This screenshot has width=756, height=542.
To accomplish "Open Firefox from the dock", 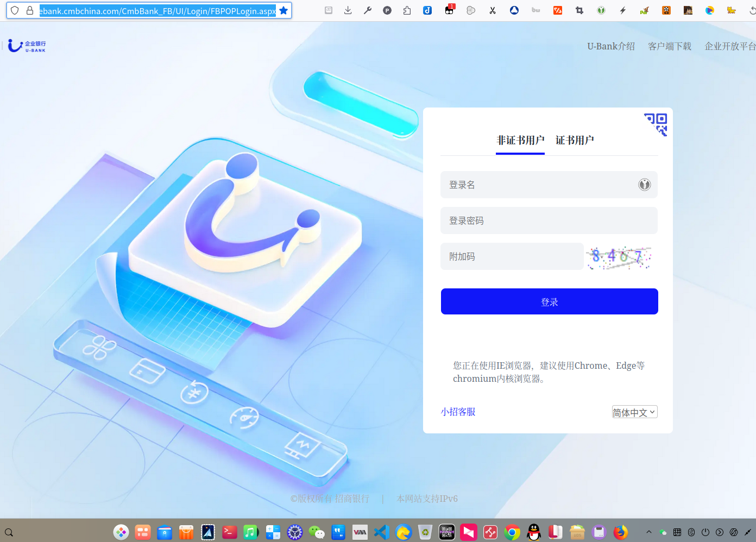I will [621, 532].
